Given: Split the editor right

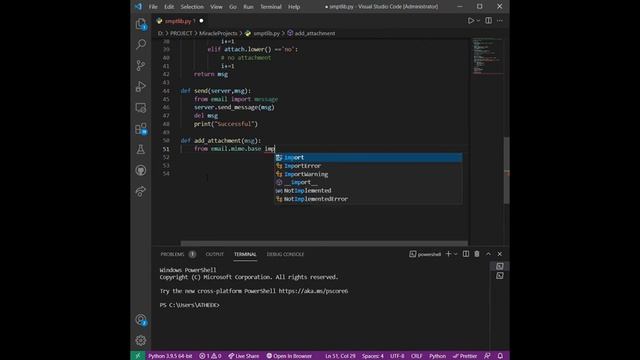Looking at the screenshot, I should (489, 21).
